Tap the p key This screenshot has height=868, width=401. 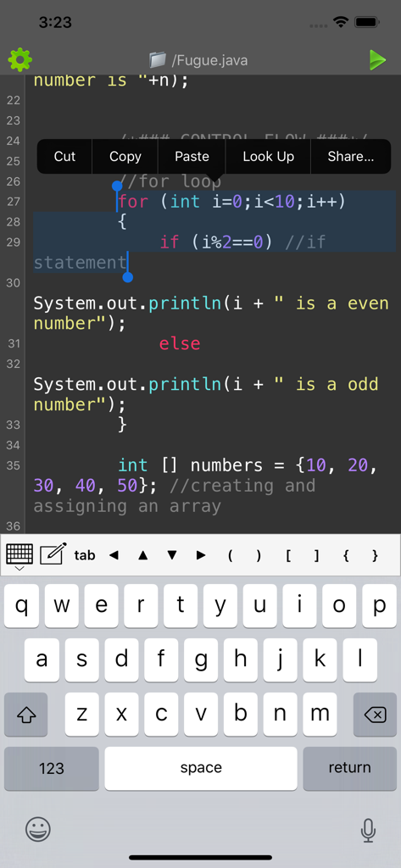click(380, 605)
